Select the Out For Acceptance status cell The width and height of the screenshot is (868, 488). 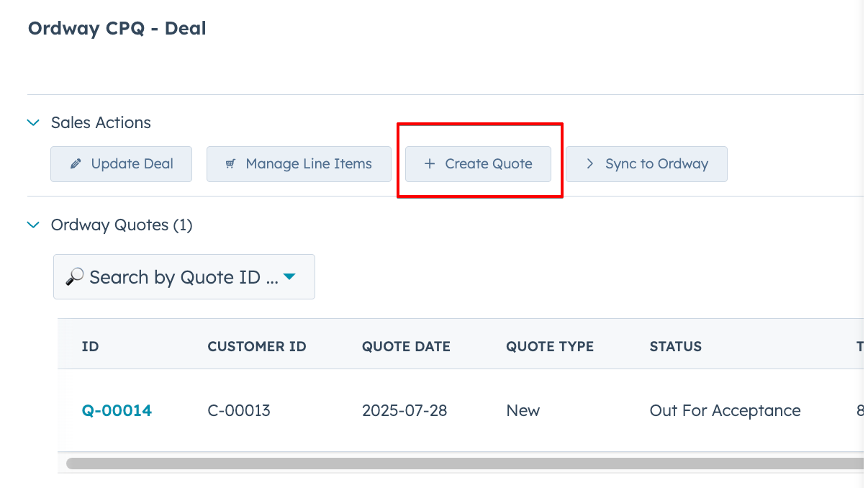[x=725, y=411]
